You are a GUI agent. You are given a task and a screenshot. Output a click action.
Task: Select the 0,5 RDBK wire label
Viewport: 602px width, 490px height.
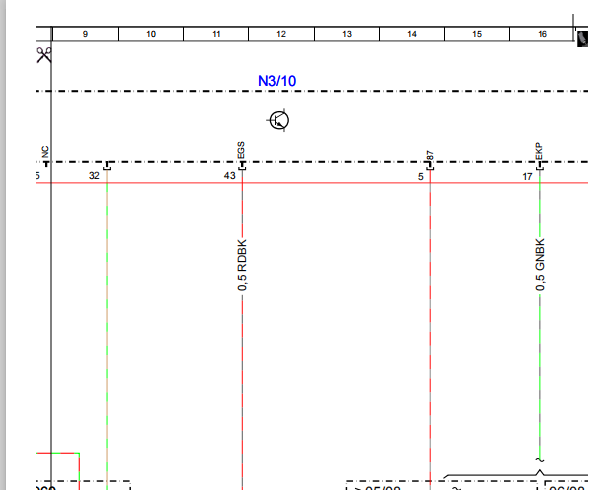click(242, 265)
